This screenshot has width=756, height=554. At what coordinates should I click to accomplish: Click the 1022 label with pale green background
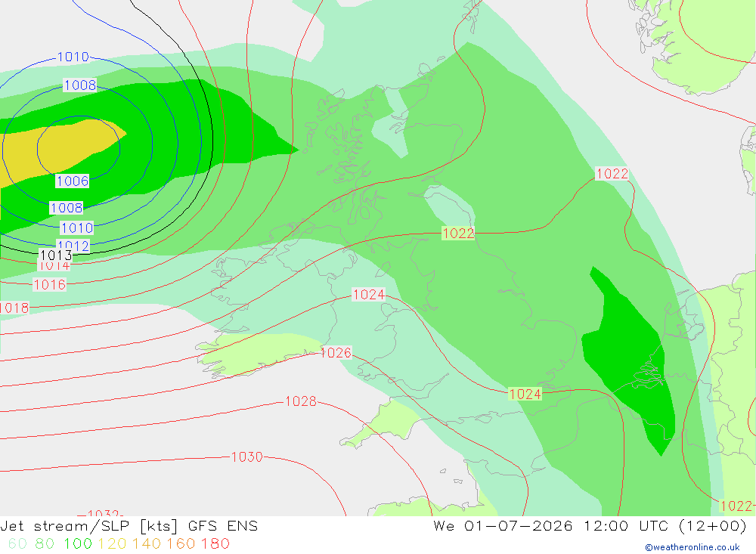click(459, 234)
